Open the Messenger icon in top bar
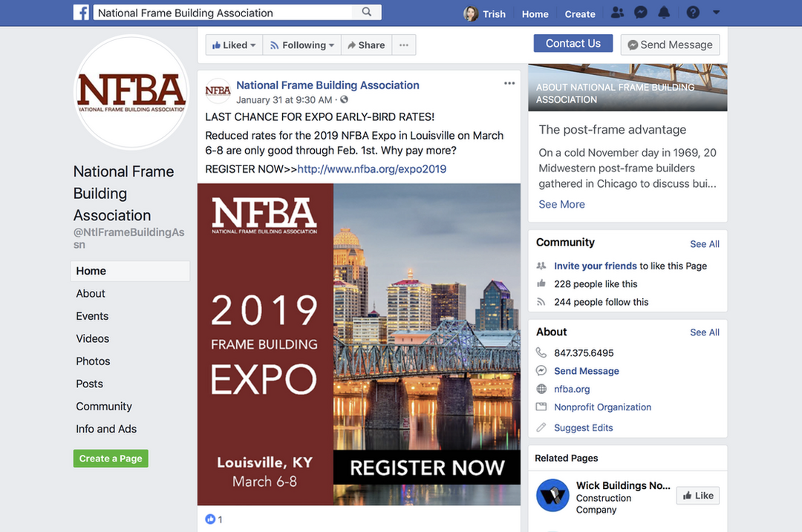Viewport: 802px width, 532px height. pyautogui.click(x=640, y=13)
